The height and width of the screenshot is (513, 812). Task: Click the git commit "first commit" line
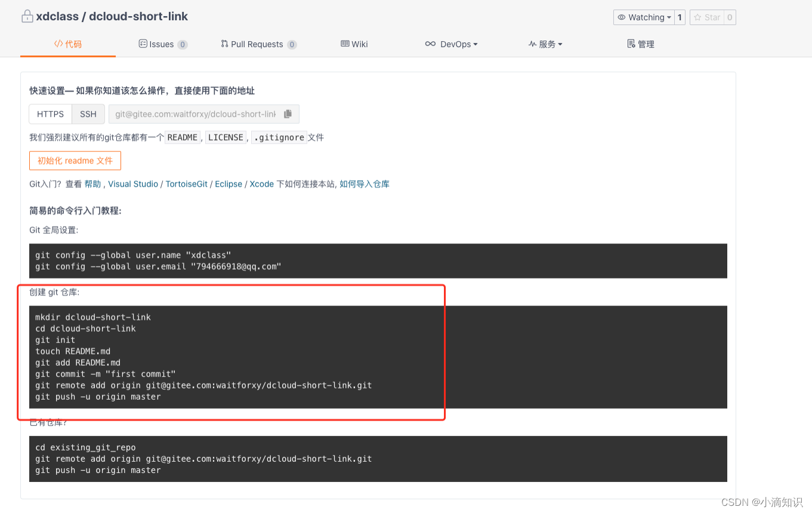coord(106,374)
